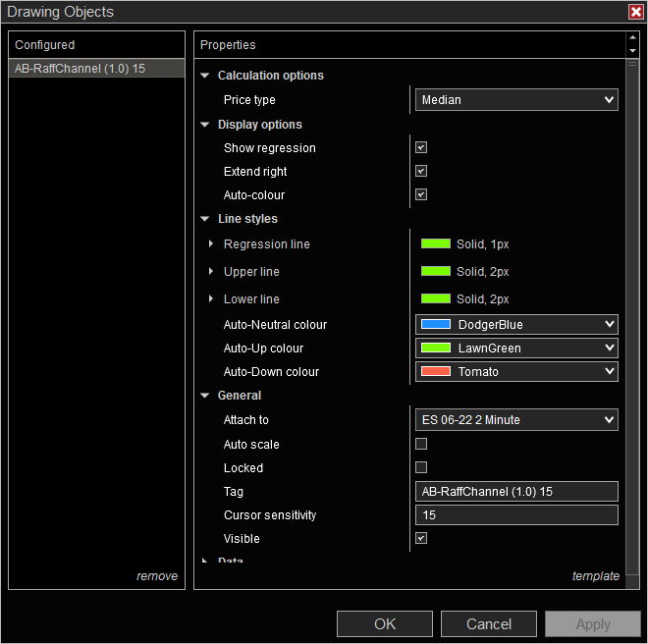The width and height of the screenshot is (648, 644).
Task: Expand the Lower line style settings
Action: 210,299
